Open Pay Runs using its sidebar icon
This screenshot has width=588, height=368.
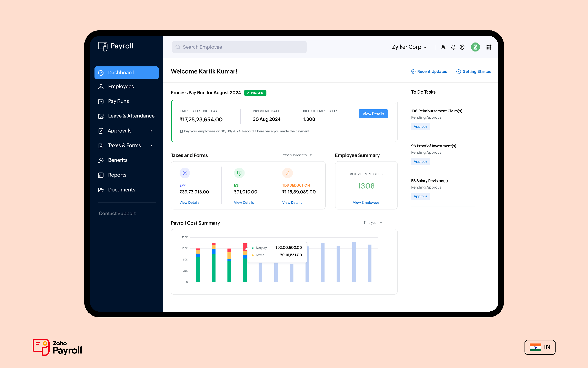[101, 101]
